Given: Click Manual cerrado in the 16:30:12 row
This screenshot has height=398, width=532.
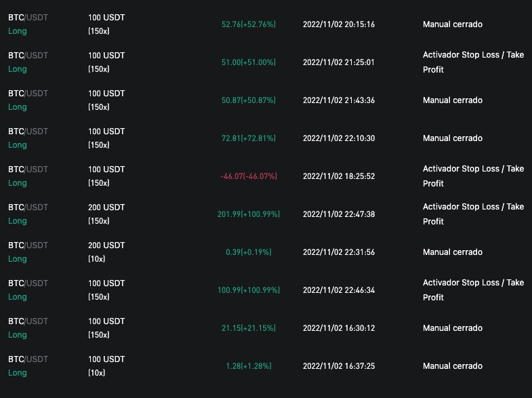Looking at the screenshot, I should point(453,328).
